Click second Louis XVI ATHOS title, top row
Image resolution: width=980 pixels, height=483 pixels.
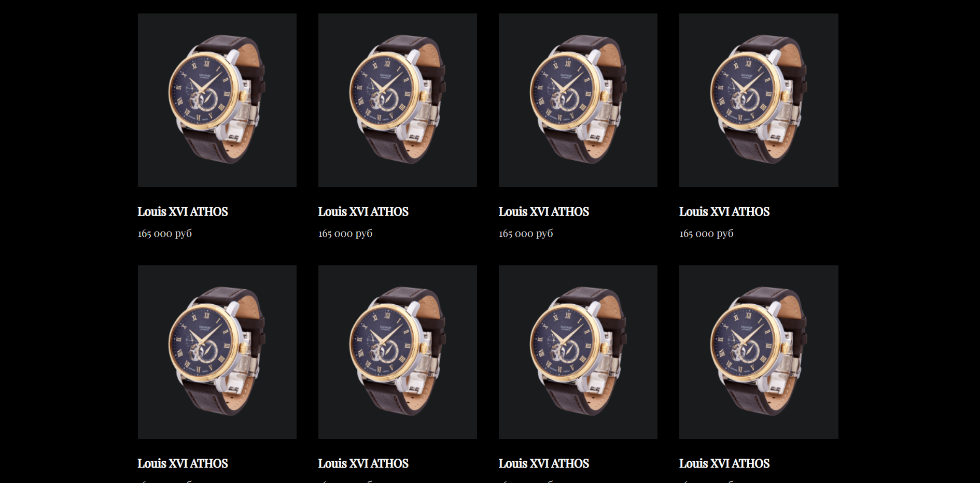pos(363,211)
